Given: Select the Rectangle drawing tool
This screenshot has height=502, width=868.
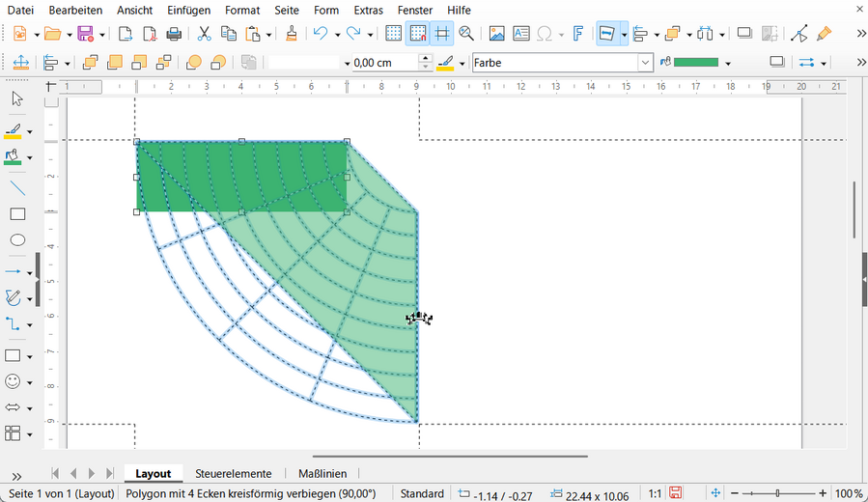Looking at the screenshot, I should (17, 214).
